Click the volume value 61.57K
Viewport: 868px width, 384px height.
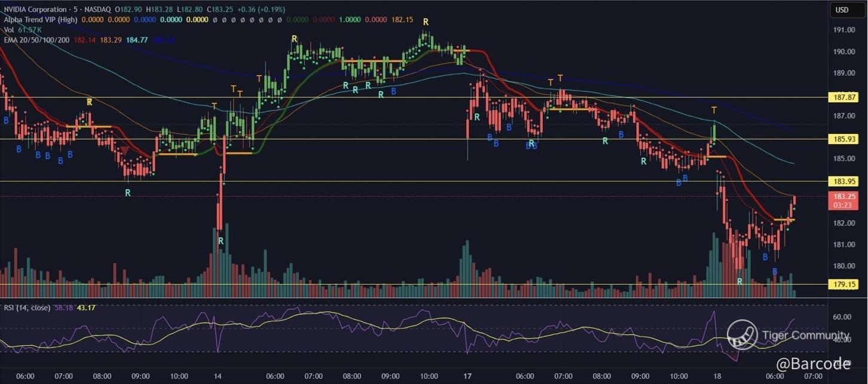point(29,29)
